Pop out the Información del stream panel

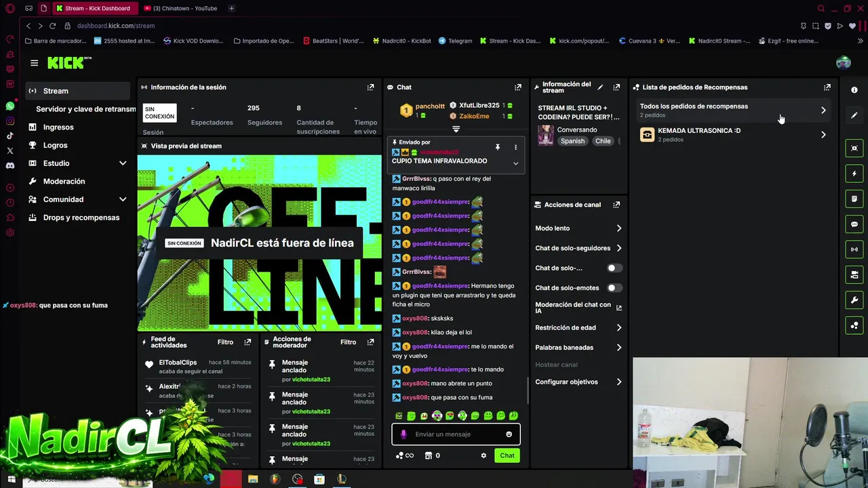616,87
